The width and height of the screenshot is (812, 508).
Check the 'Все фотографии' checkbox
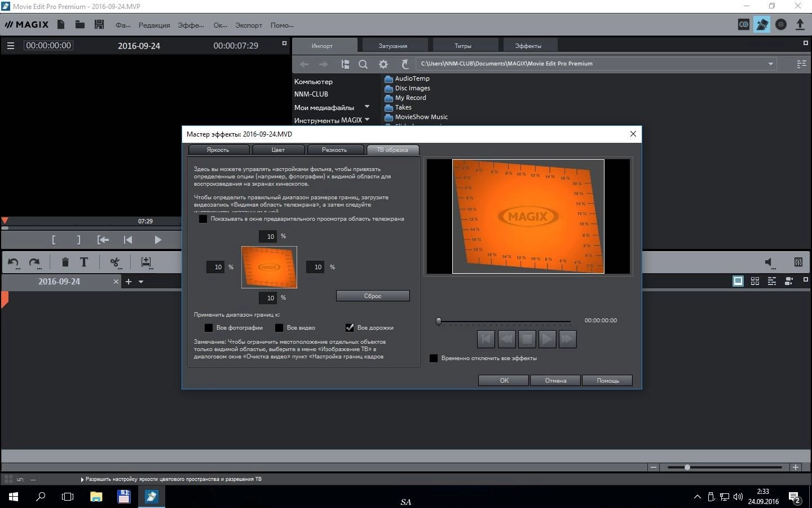coord(209,328)
